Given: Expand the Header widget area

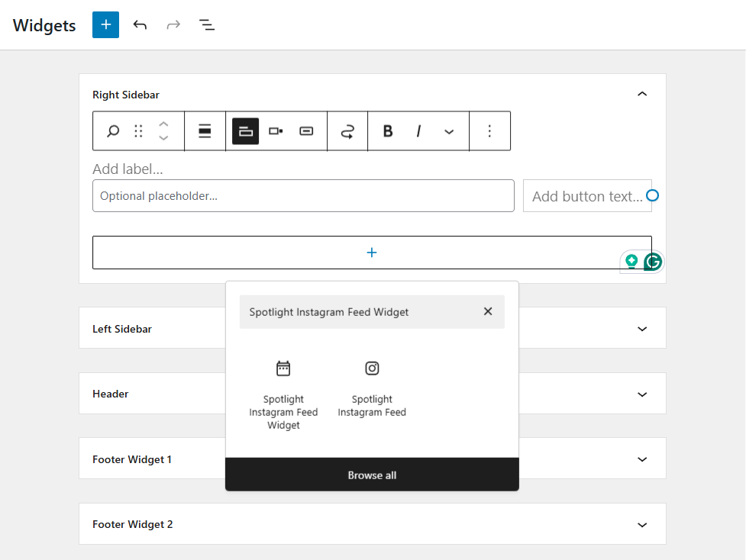Looking at the screenshot, I should tap(642, 394).
